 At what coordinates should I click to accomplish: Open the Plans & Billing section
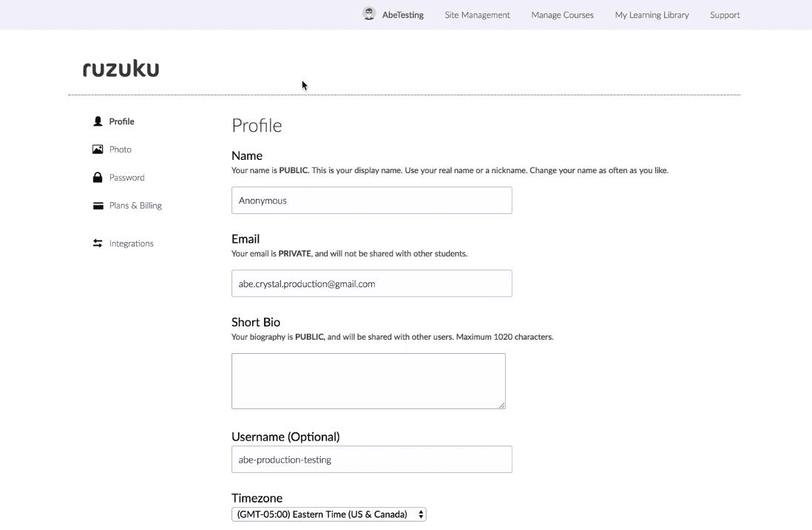tap(135, 206)
